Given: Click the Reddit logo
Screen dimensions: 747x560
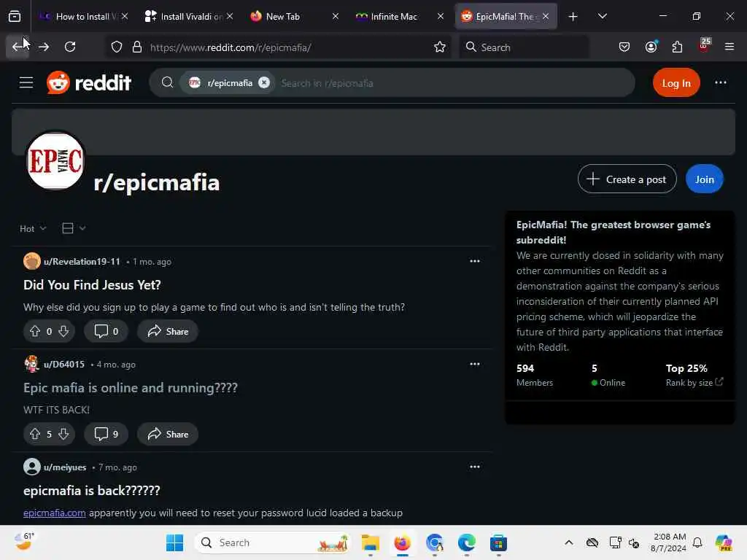Looking at the screenshot, I should click(88, 83).
